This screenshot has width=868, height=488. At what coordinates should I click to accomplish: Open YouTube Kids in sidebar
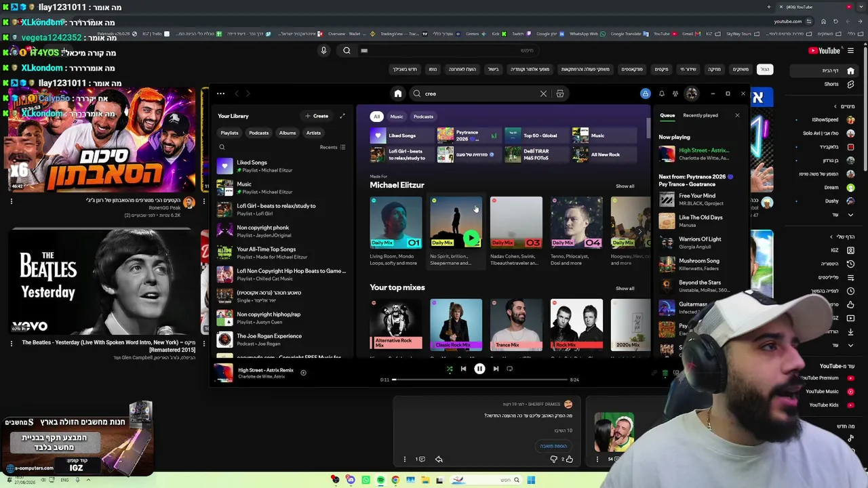click(831, 405)
